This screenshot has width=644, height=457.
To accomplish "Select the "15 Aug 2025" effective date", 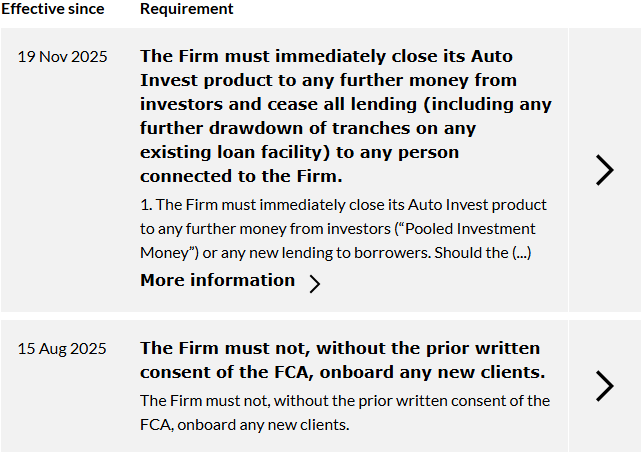I will click(x=63, y=349).
